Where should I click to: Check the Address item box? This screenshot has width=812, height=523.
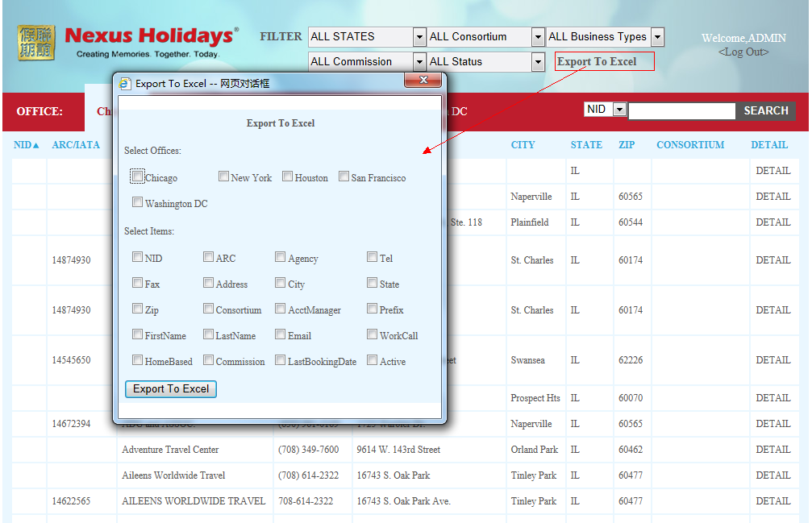[208, 282]
